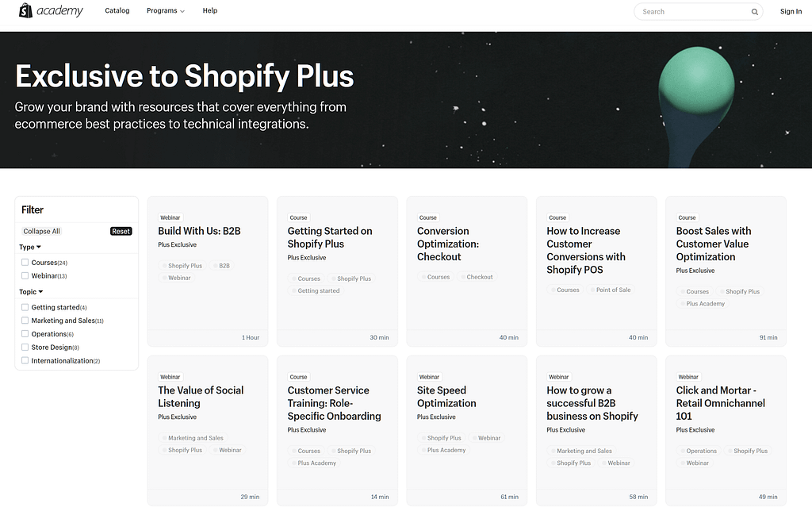812x511 pixels.
Task: Click the Collapse All button
Action: pyautogui.click(x=40, y=231)
